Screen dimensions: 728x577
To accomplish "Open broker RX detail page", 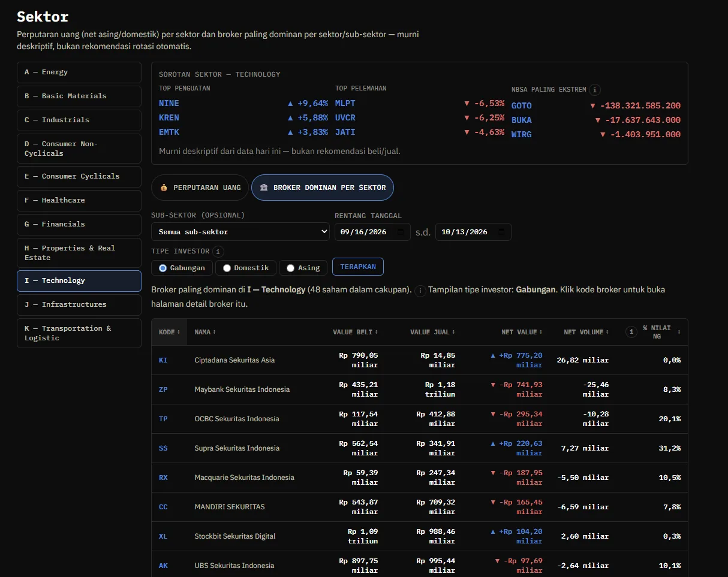I will click(x=163, y=478).
